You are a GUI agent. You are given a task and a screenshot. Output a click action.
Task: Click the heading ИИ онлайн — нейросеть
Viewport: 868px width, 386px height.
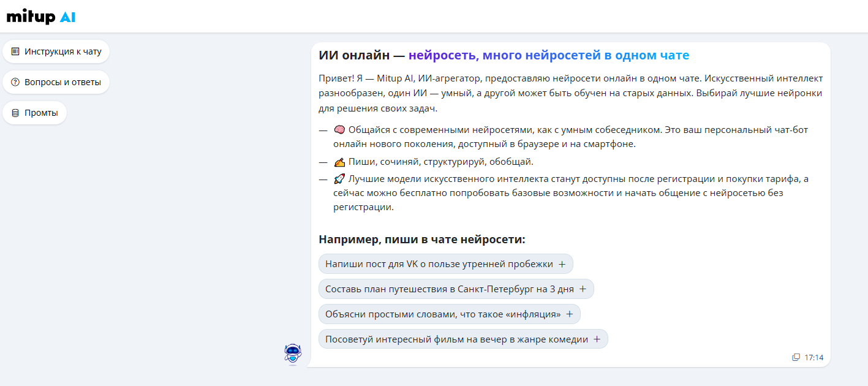click(504, 55)
